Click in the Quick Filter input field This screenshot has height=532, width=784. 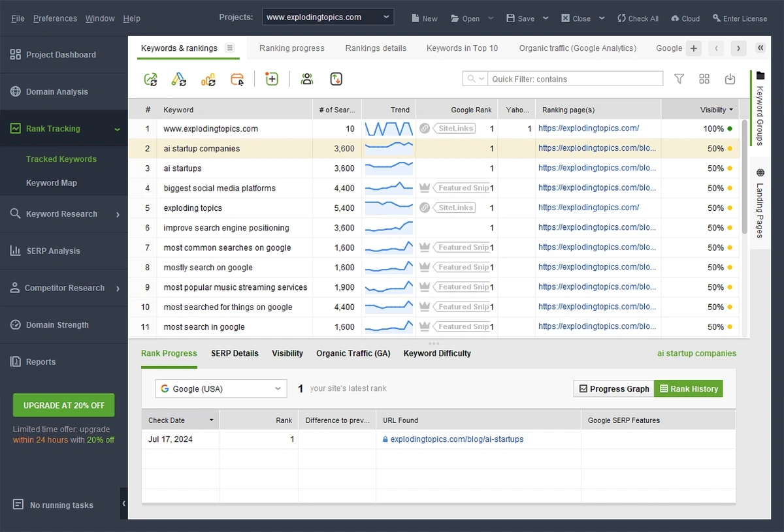pyautogui.click(x=576, y=79)
